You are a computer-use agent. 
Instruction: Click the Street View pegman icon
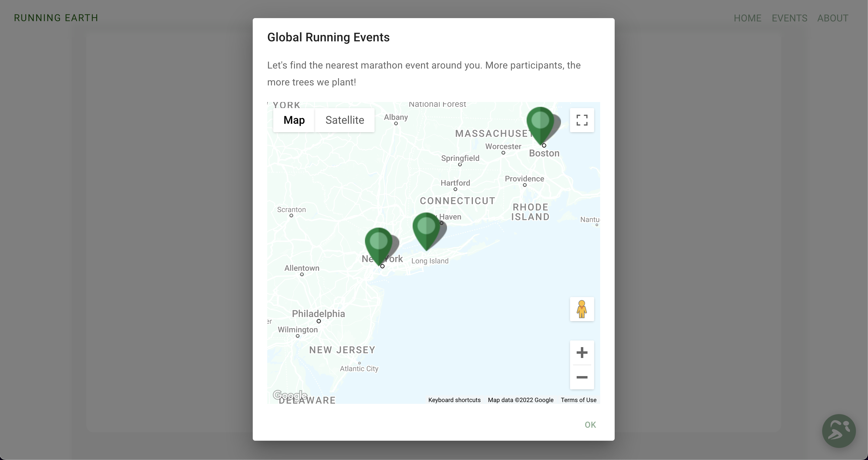(x=581, y=309)
